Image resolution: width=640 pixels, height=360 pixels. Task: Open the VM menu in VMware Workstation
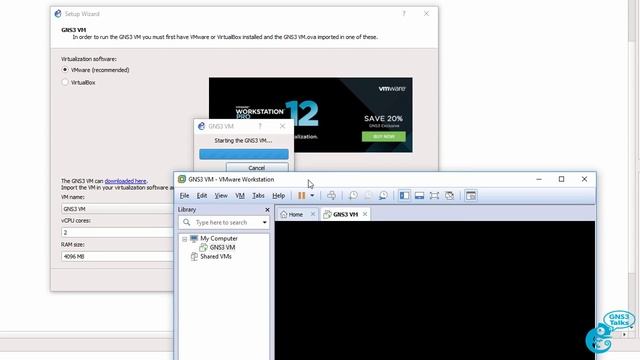240,196
